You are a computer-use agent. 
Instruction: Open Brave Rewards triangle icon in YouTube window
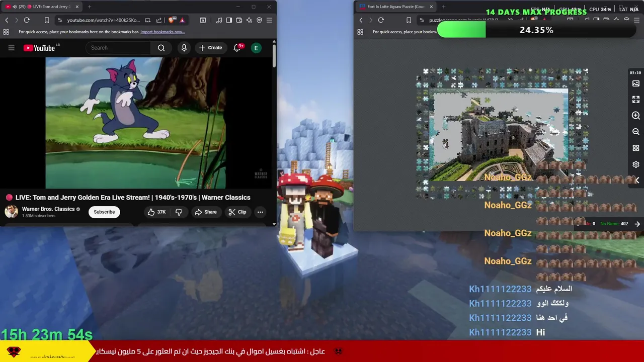[182, 20]
